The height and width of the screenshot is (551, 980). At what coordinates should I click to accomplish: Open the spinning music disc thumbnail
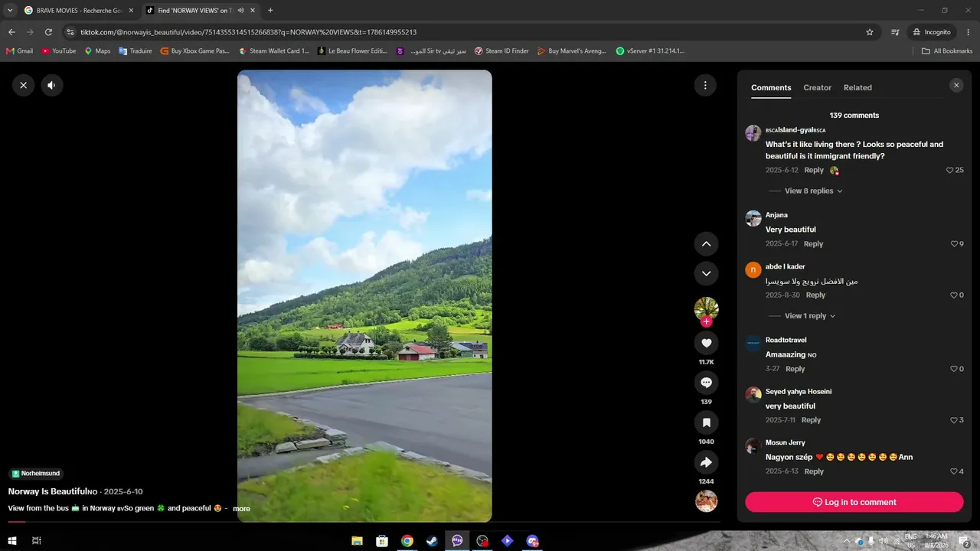click(706, 501)
